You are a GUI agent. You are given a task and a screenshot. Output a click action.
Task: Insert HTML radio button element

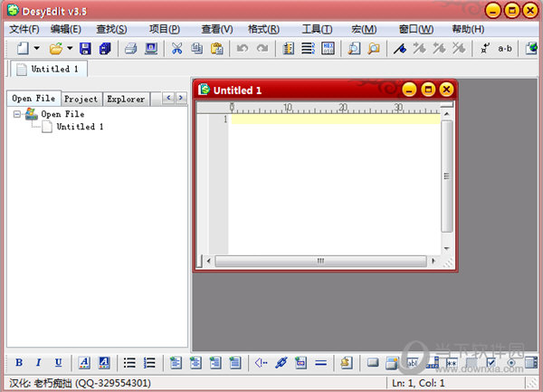click(511, 362)
